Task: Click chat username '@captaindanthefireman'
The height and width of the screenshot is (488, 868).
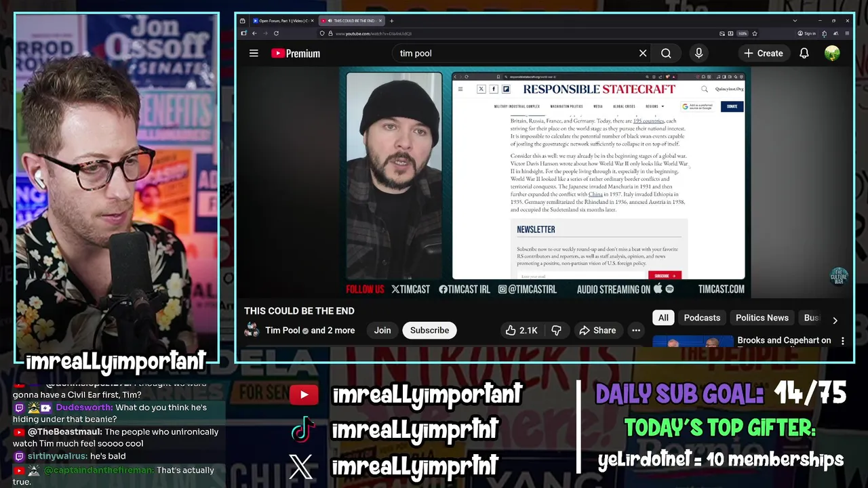Action: [99, 470]
